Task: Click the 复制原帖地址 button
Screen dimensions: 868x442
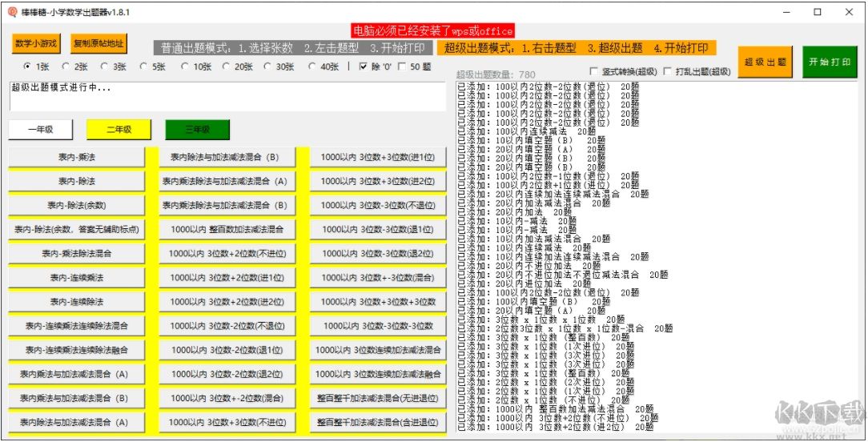Action: 99,43
